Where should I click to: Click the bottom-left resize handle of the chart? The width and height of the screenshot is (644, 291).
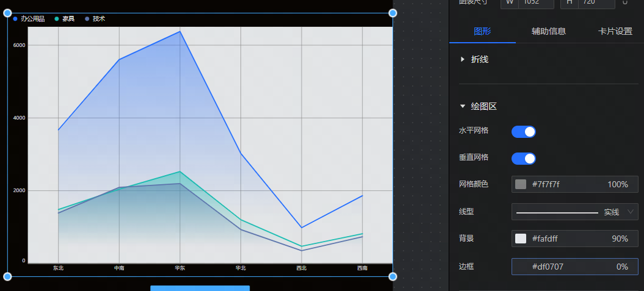pyautogui.click(x=7, y=276)
